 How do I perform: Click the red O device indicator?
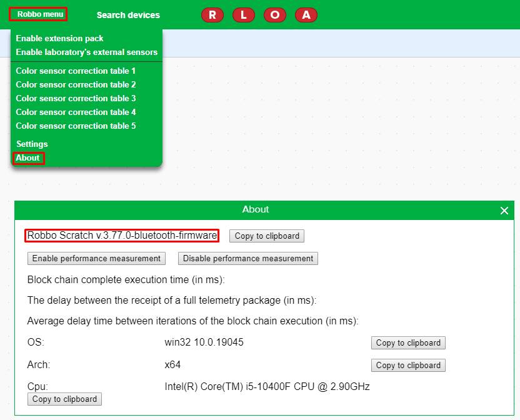tap(275, 15)
